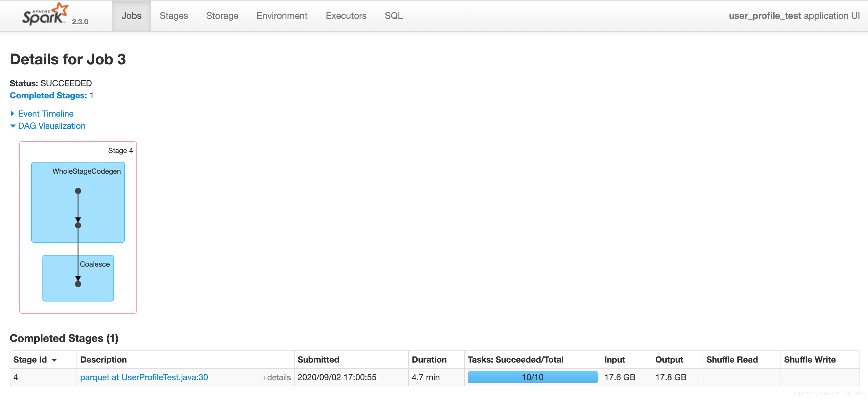This screenshot has width=868, height=399.
Task: Click the node inside the Coalesce block
Action: click(x=78, y=284)
